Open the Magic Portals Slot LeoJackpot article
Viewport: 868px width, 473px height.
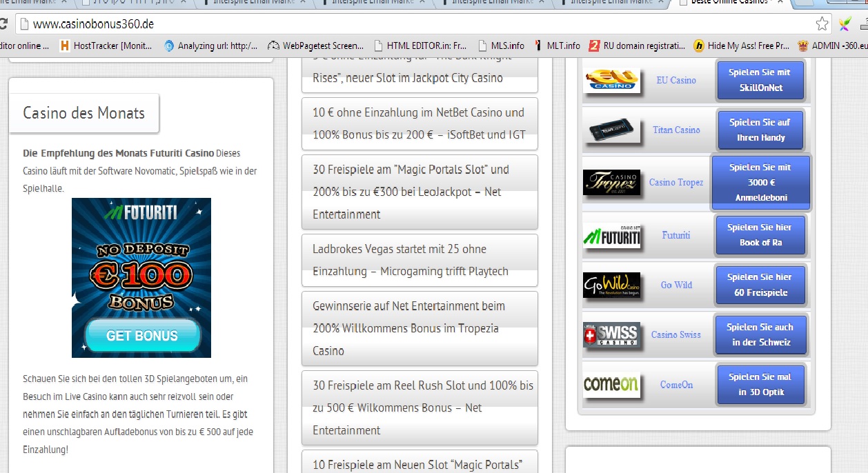pos(420,192)
